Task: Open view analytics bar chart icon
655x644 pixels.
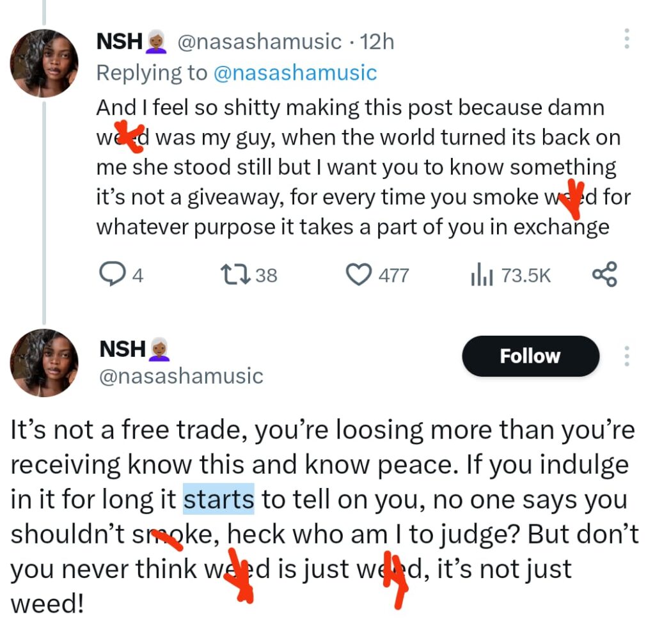Action: 482,275
